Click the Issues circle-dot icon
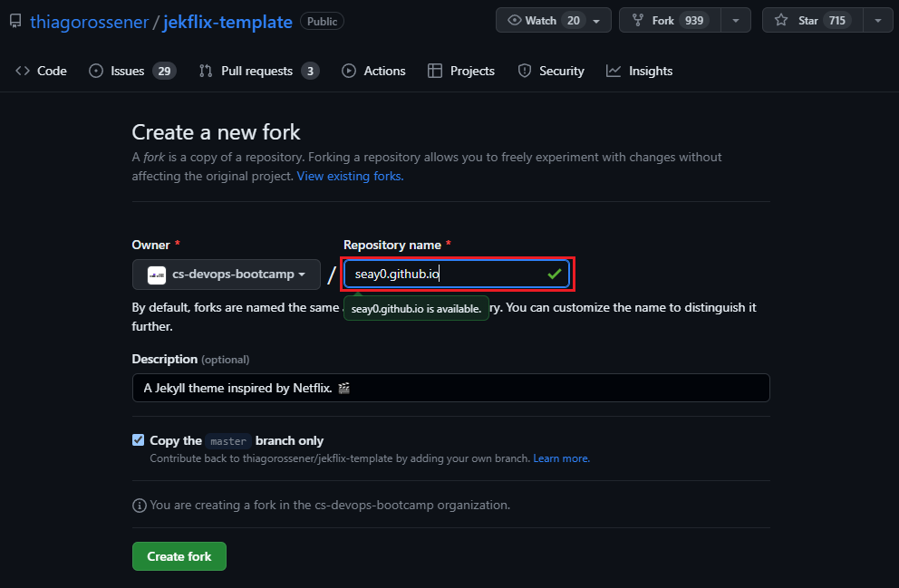 [96, 71]
